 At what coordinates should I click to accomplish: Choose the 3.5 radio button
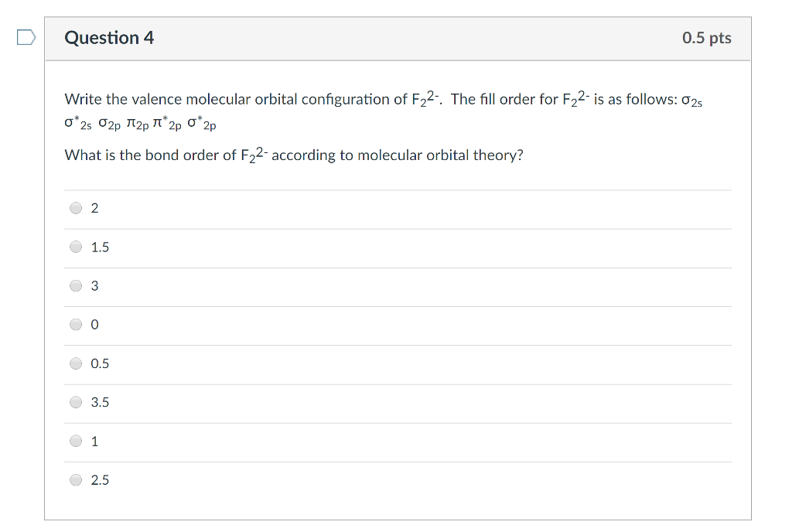pyautogui.click(x=76, y=402)
